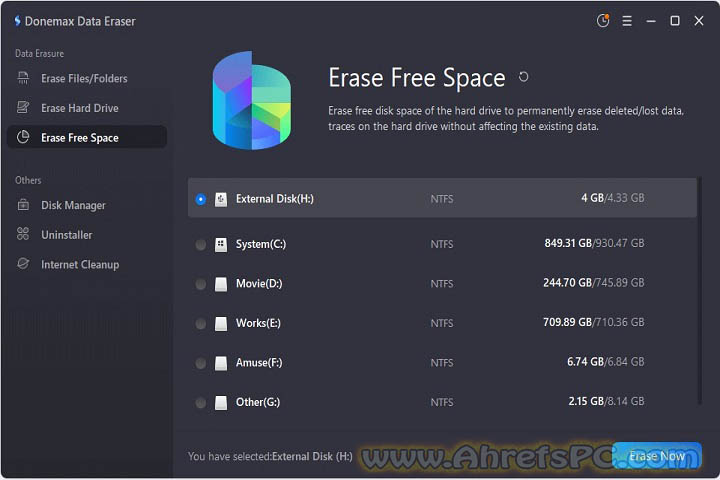Open Erase Files/Folders section
The height and width of the screenshot is (480, 720).
click(87, 78)
